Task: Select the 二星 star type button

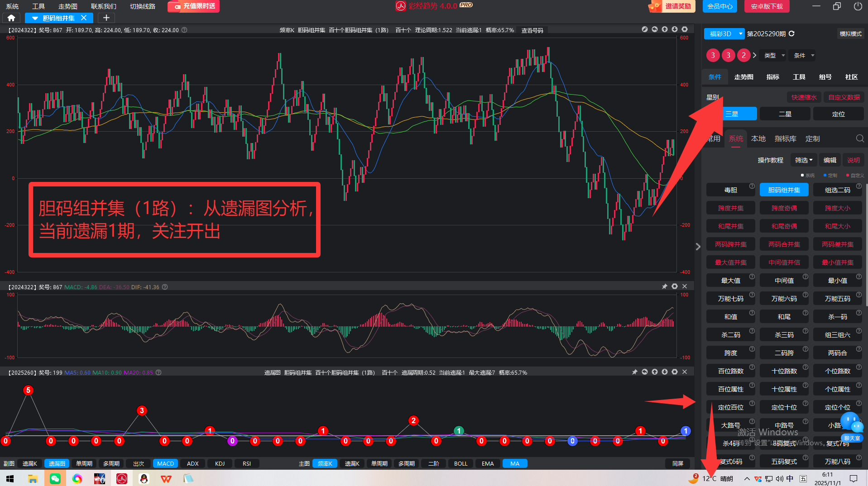Action: pos(785,114)
